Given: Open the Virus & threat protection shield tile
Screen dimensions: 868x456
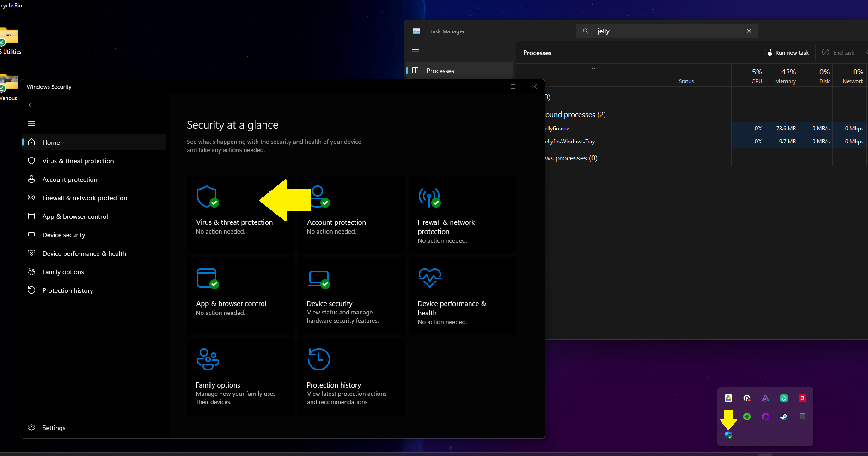Looking at the screenshot, I should coord(207,197).
